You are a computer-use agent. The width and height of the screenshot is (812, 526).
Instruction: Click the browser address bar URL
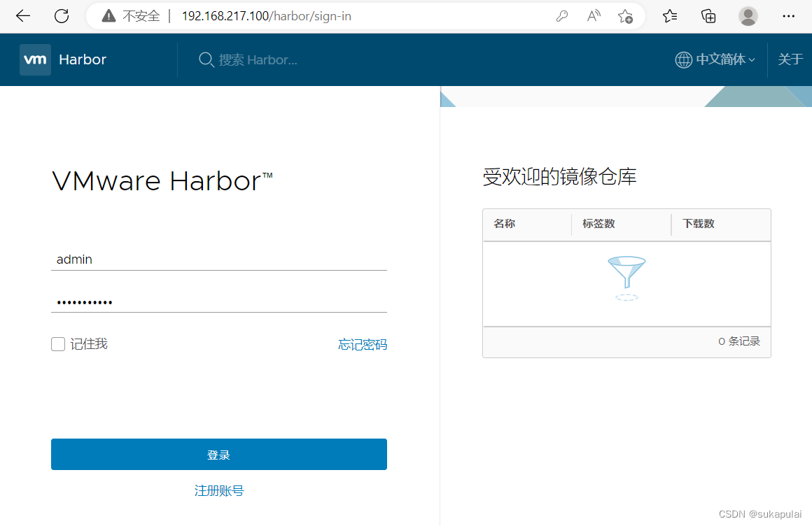pyautogui.click(x=266, y=16)
